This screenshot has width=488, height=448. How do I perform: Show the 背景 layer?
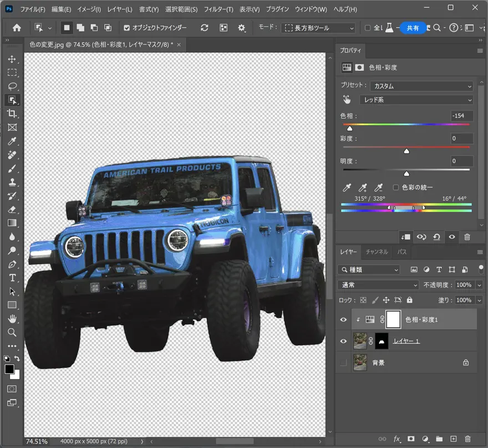tap(343, 363)
